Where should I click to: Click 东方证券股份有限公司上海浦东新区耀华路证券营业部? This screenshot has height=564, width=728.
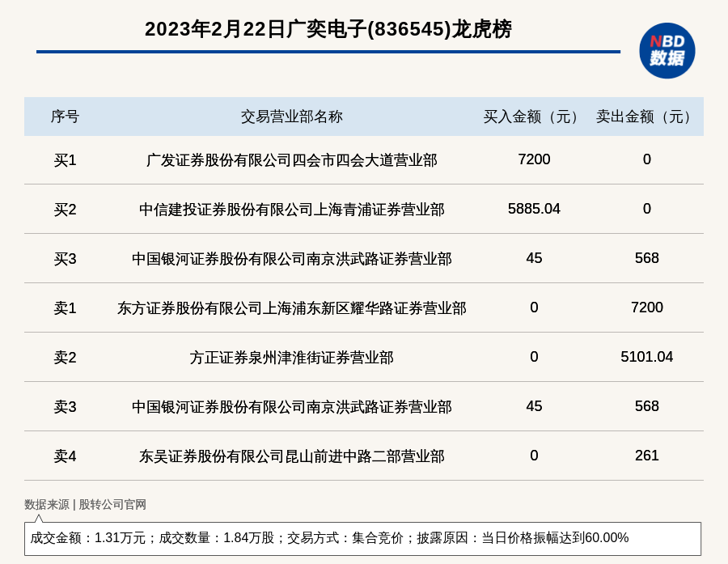(x=291, y=308)
